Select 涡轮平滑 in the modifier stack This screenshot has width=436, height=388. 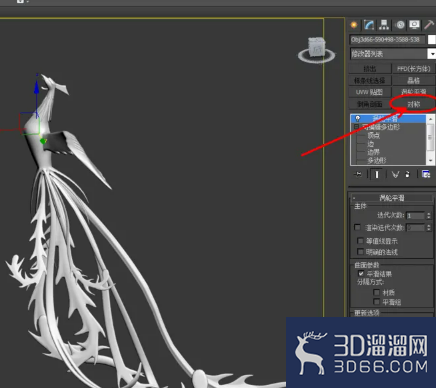(388, 118)
